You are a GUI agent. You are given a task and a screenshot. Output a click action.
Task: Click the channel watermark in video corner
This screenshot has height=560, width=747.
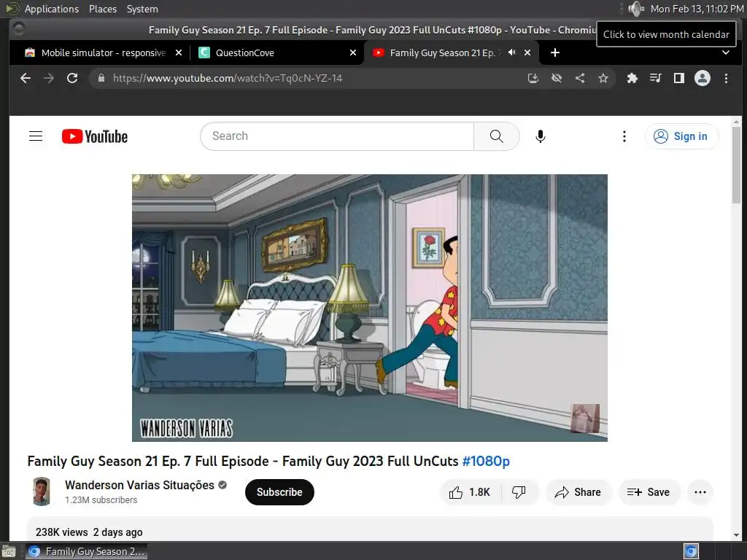[x=585, y=418]
